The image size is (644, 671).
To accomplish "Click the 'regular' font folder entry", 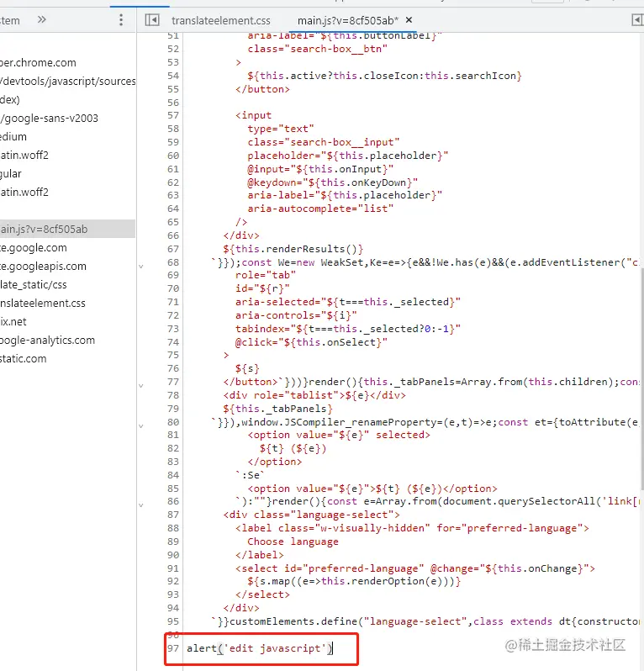I will 11,174.
